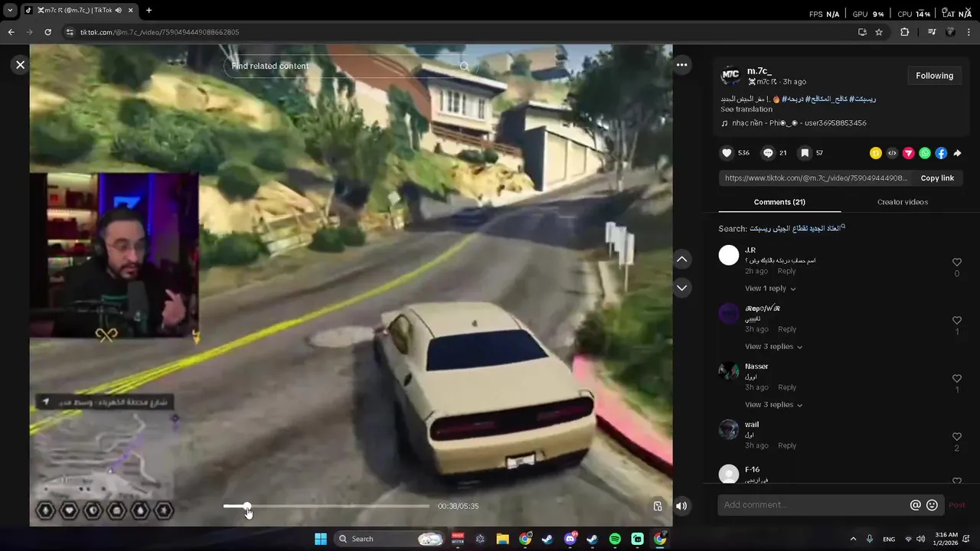This screenshot has width=980, height=551.
Task: Open the three-dot more options menu
Action: point(681,65)
